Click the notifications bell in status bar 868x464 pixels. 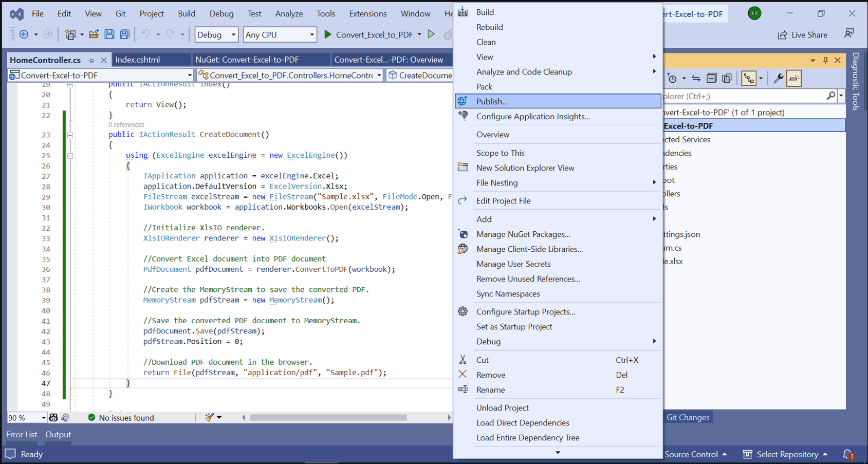point(848,454)
